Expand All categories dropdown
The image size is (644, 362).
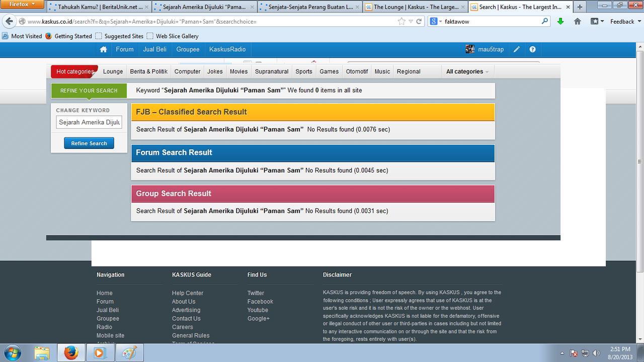(467, 71)
